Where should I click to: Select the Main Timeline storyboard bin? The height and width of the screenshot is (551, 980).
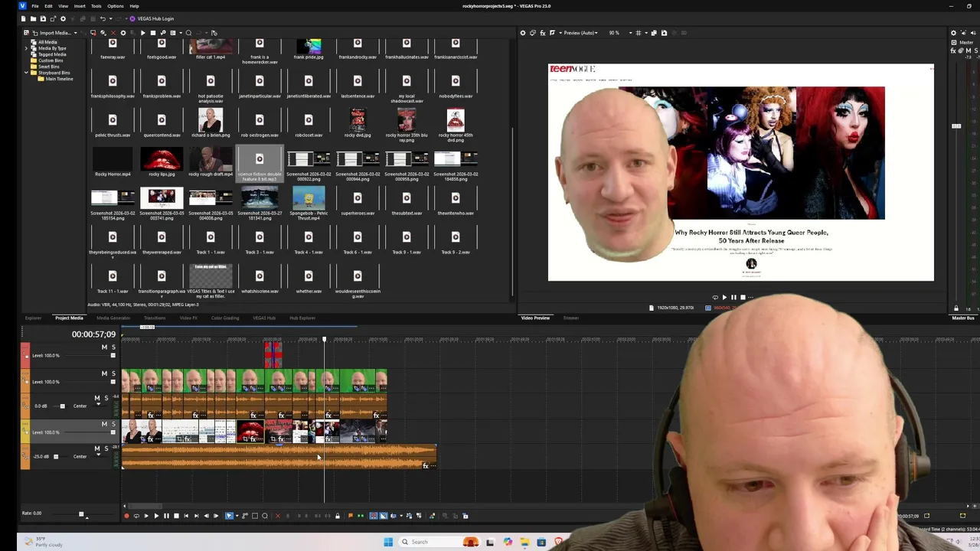(59, 79)
